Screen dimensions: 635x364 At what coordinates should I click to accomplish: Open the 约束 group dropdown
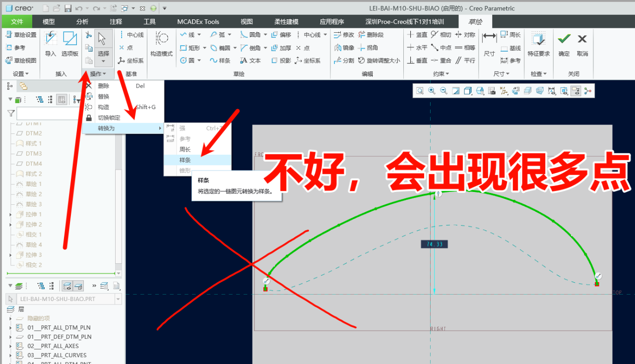[x=441, y=74]
